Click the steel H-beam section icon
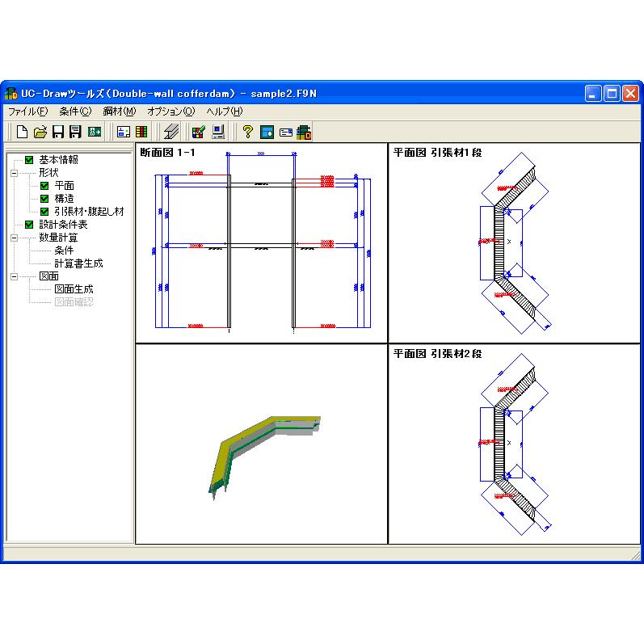The width and height of the screenshot is (644, 644). [x=170, y=132]
